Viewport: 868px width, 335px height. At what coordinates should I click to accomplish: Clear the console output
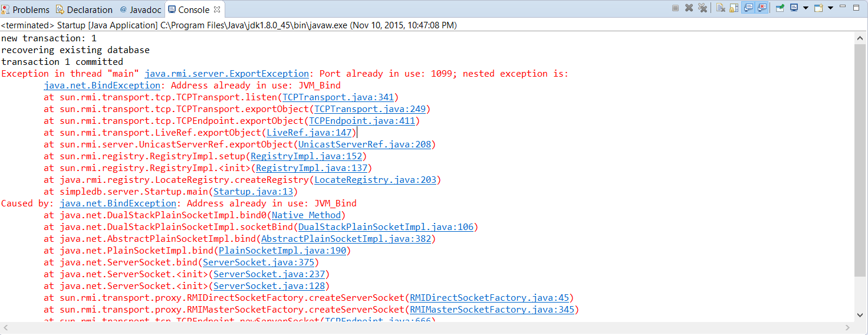[x=721, y=8]
